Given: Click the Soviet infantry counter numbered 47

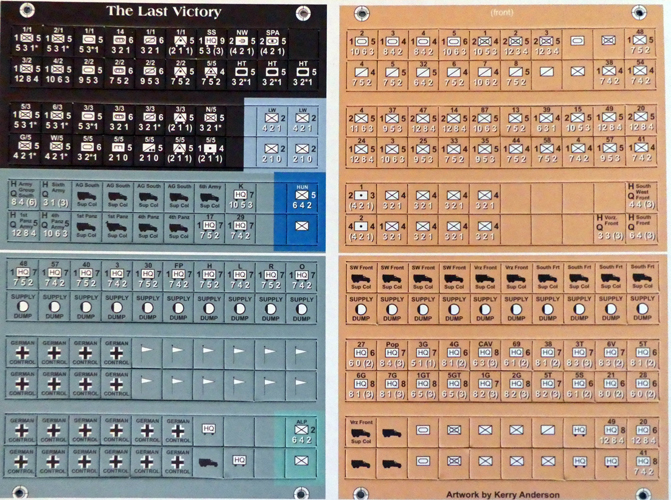Looking at the screenshot, I should point(423,119).
